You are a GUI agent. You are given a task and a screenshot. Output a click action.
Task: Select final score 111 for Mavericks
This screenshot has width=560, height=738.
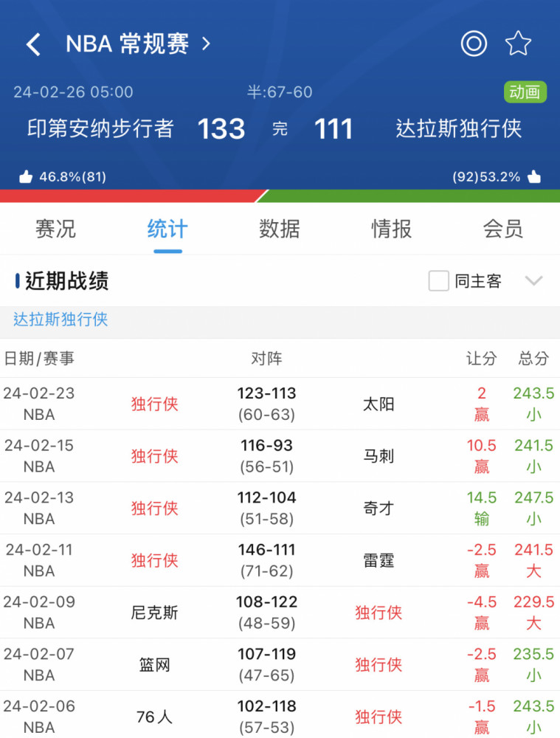333,129
